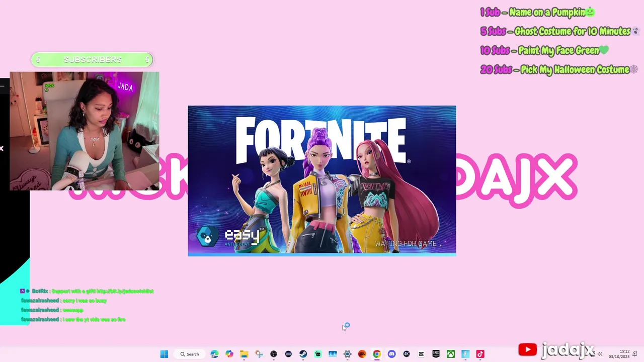Click the volume speaker tray icon
The image size is (644, 362).
pos(600,354)
